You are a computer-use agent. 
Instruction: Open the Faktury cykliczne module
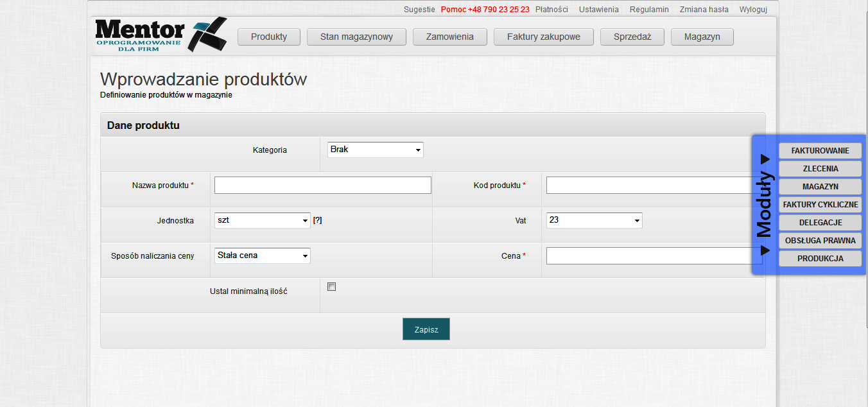[x=820, y=205]
